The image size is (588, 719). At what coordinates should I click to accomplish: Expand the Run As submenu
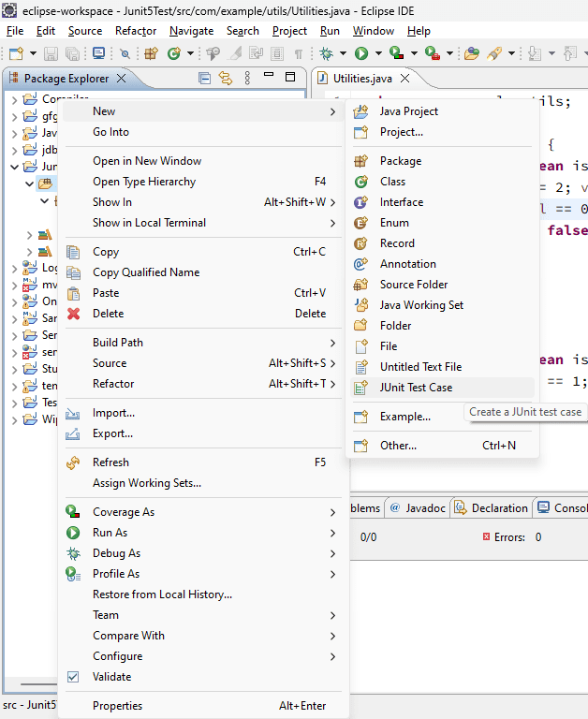203,533
